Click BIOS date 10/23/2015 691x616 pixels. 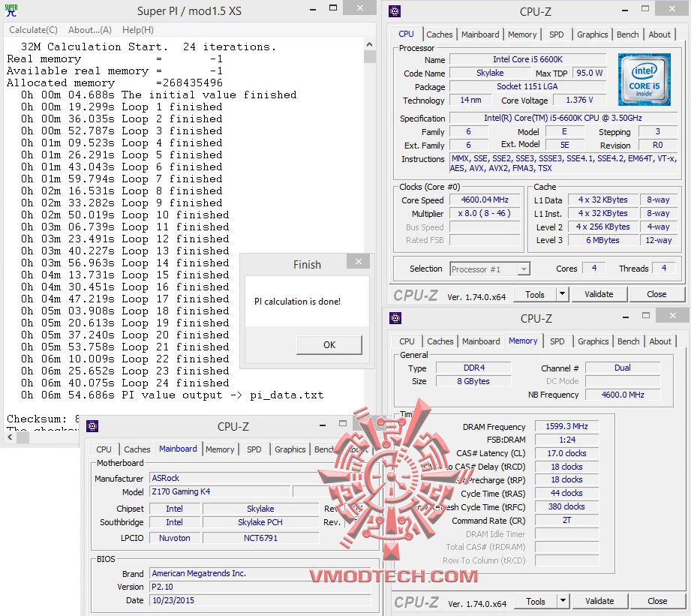(x=260, y=600)
